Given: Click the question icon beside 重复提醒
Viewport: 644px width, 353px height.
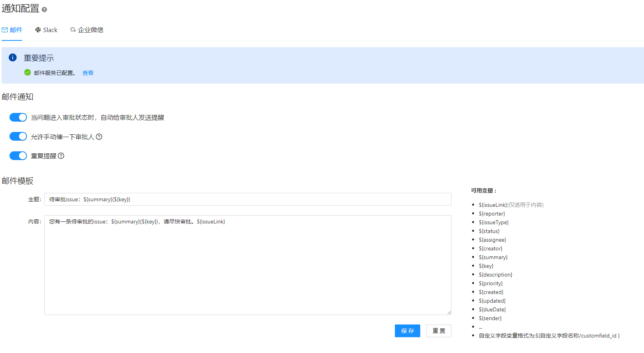Looking at the screenshot, I should coord(61,156).
